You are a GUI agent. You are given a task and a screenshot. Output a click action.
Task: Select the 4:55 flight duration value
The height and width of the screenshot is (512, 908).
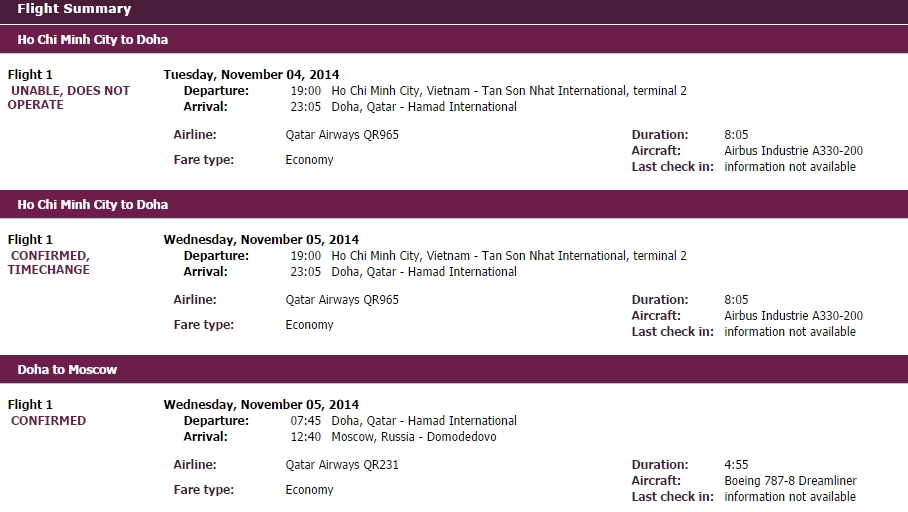tap(736, 465)
